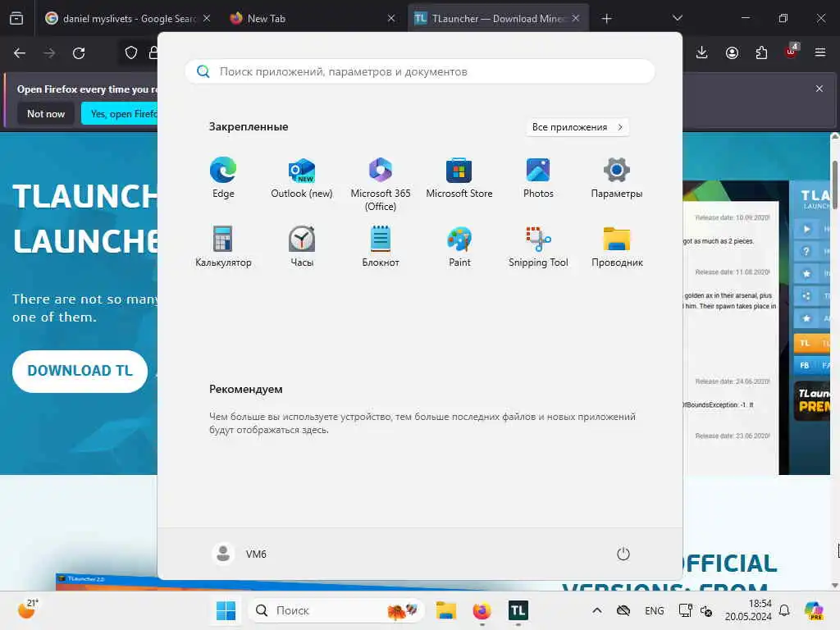
Task: Open Проводник file explorer in Start
Action: click(x=617, y=247)
